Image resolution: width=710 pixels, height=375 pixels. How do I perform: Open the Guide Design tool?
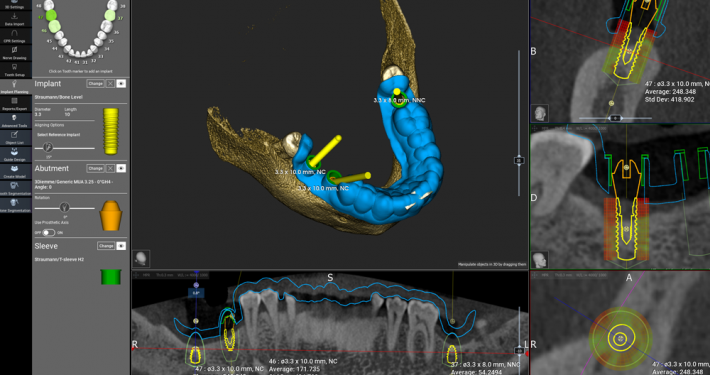click(14, 154)
